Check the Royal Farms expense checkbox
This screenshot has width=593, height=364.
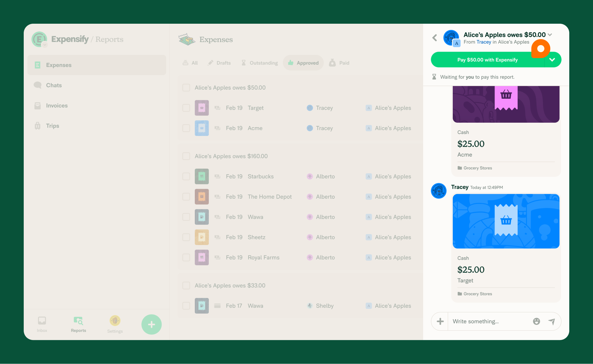[186, 257]
